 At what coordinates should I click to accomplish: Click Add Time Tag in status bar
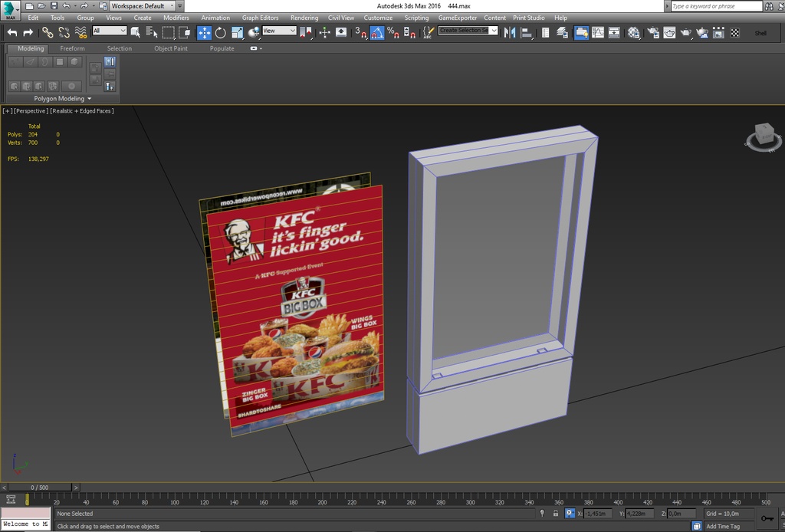[723, 527]
